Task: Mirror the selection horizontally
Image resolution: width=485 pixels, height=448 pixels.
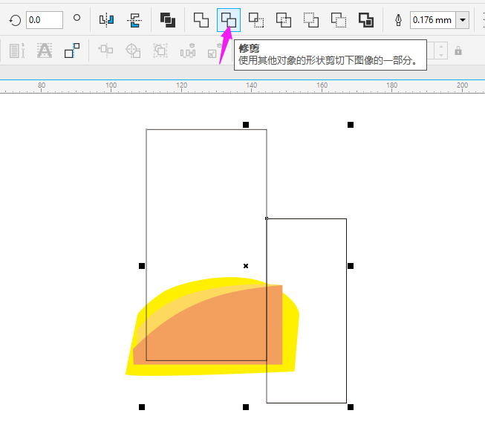Action: pyautogui.click(x=106, y=20)
